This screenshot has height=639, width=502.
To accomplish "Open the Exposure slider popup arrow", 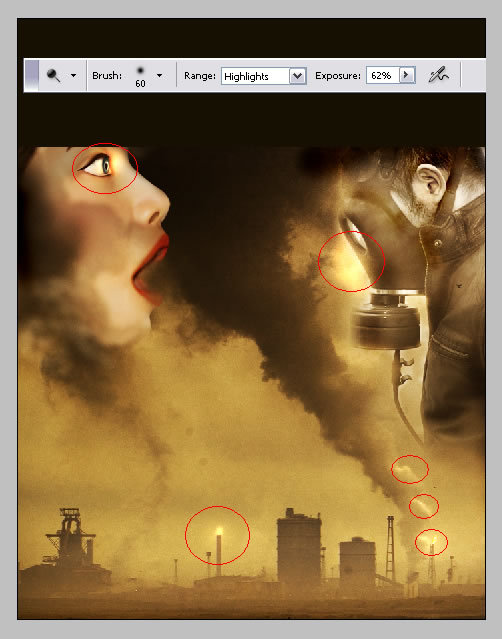I will click(407, 75).
